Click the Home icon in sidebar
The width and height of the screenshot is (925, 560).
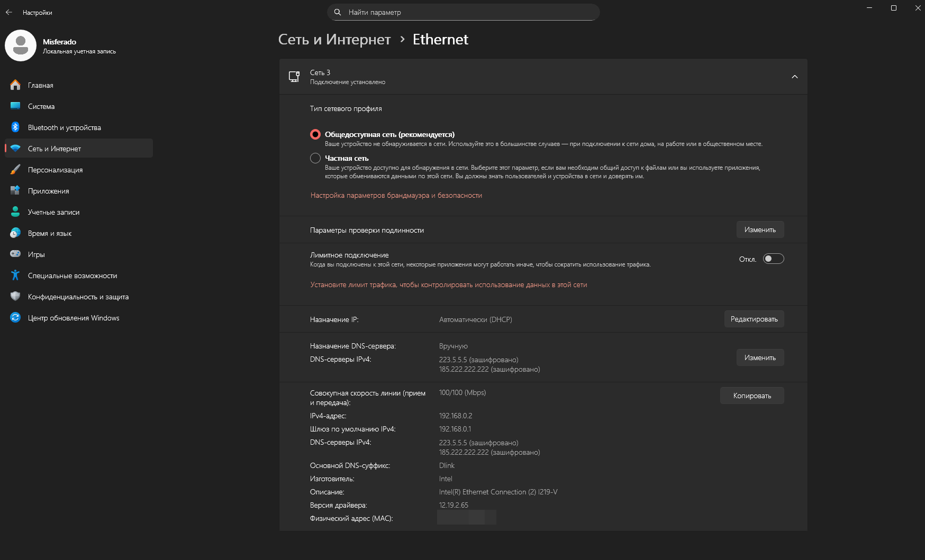15,85
